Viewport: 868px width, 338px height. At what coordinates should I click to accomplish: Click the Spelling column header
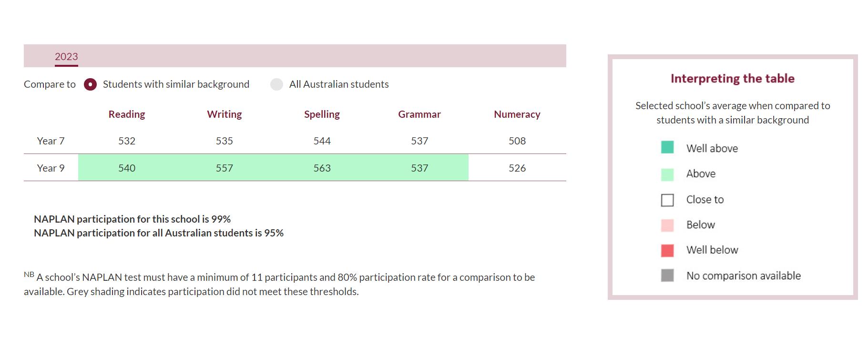pyautogui.click(x=322, y=114)
